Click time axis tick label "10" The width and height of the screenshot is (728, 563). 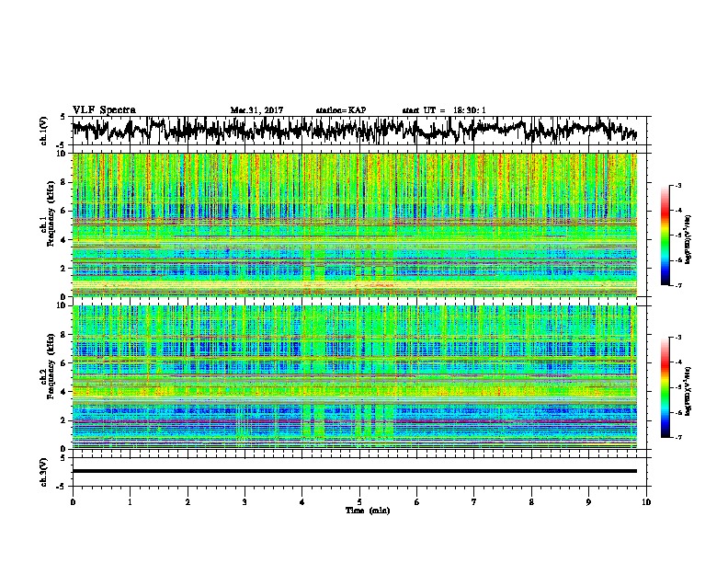tap(646, 502)
